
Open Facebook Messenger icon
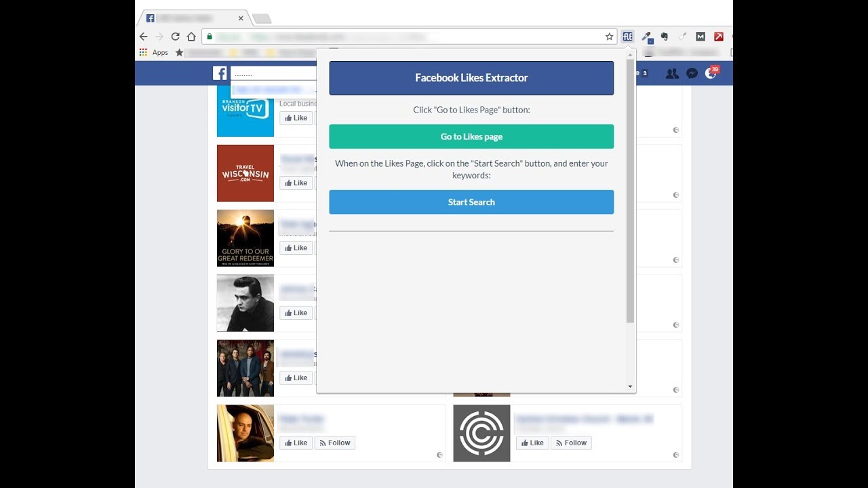(692, 73)
